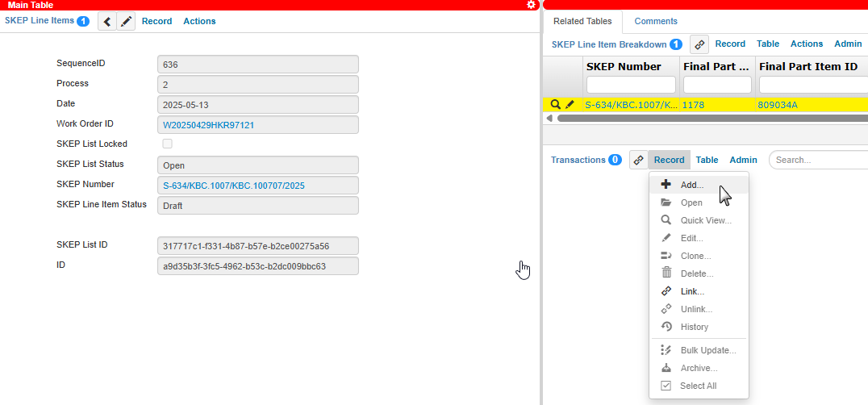Click the SKEP List Status field showing Open
Image resolution: width=868 pixels, height=405 pixels.
pos(258,165)
